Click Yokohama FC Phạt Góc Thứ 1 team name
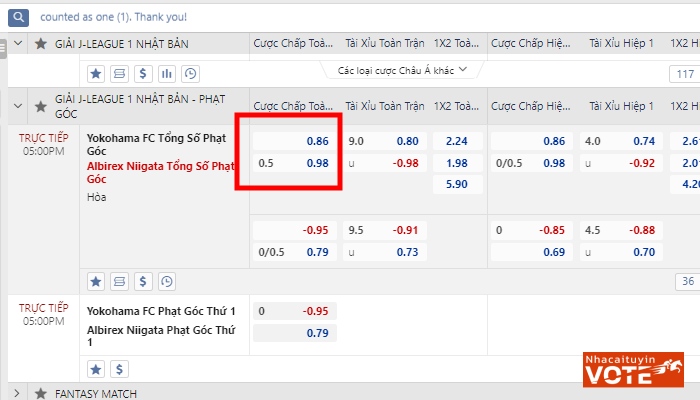 pos(161,311)
